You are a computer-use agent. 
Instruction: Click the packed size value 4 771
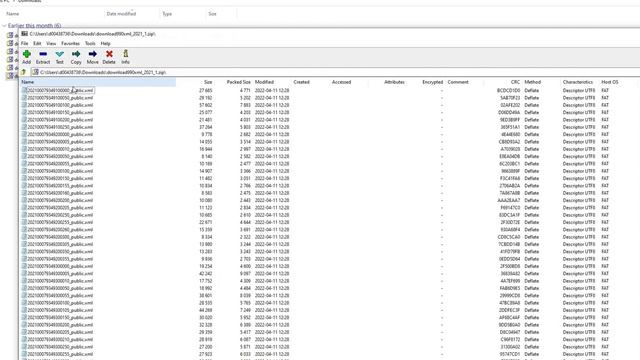pos(245,90)
